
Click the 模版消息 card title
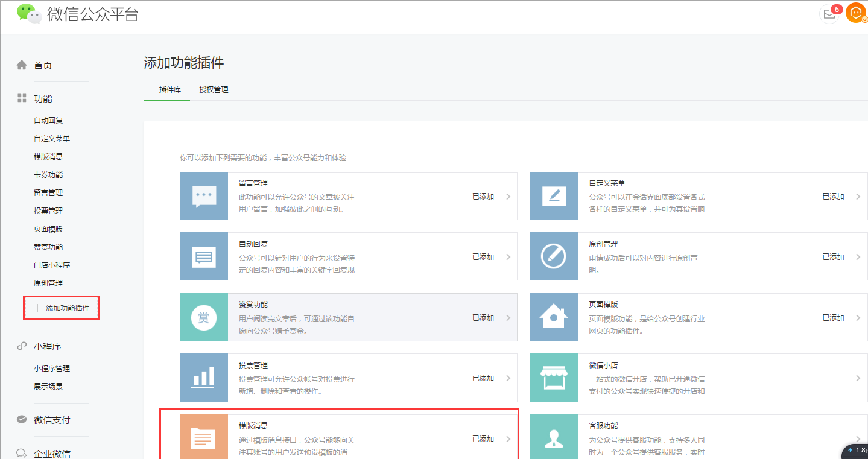253,426
